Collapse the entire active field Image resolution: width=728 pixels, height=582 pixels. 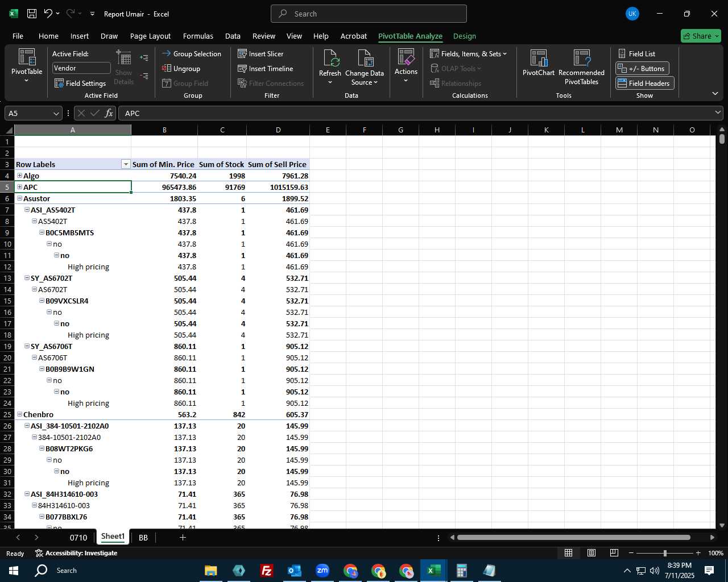point(144,76)
